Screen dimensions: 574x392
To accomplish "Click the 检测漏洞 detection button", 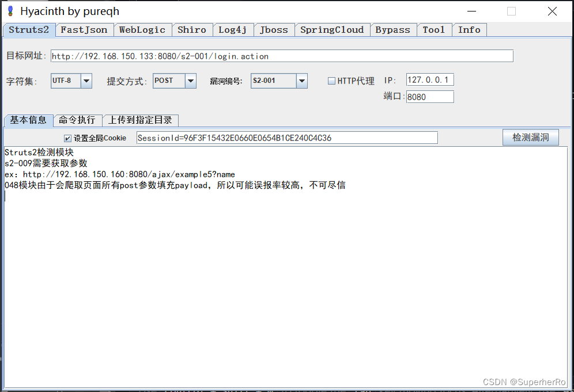I will coord(530,137).
